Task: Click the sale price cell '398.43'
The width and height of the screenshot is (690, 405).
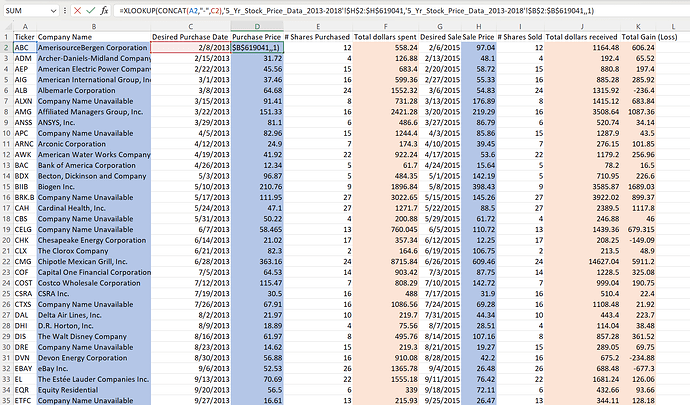Action: pyautogui.click(x=479, y=187)
